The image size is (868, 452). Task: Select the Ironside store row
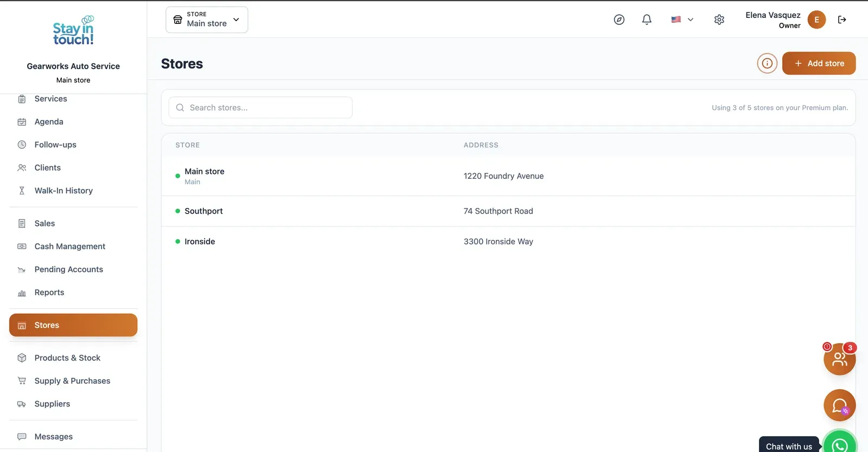508,242
